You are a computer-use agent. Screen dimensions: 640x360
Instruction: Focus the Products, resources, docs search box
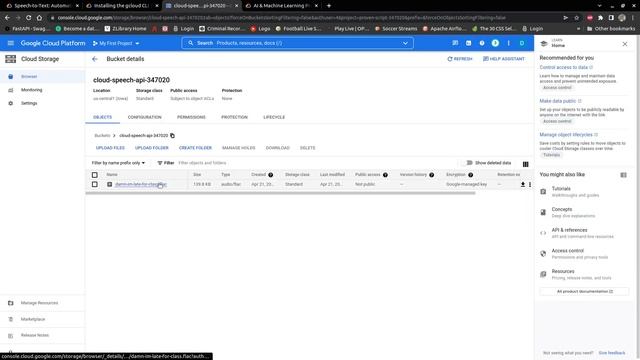point(298,43)
